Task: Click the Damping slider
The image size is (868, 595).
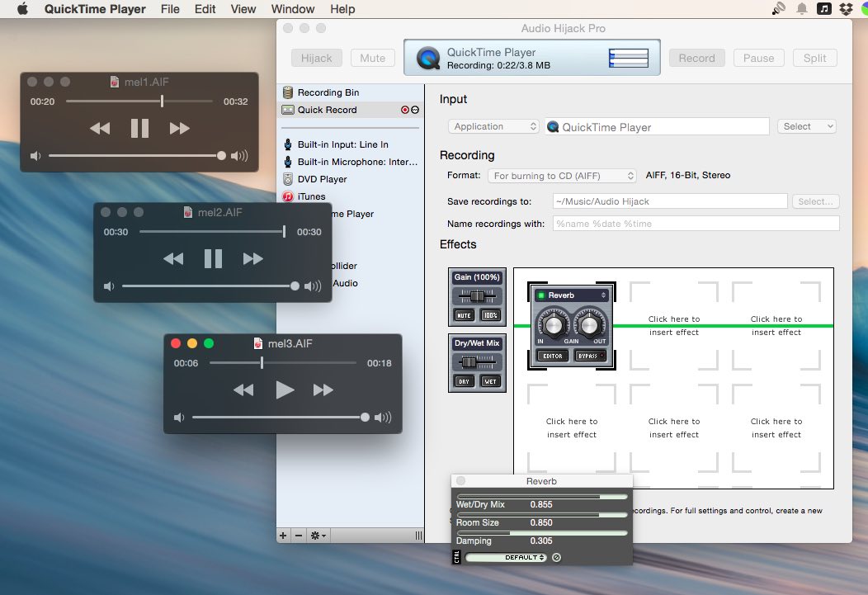Action: 542,533
